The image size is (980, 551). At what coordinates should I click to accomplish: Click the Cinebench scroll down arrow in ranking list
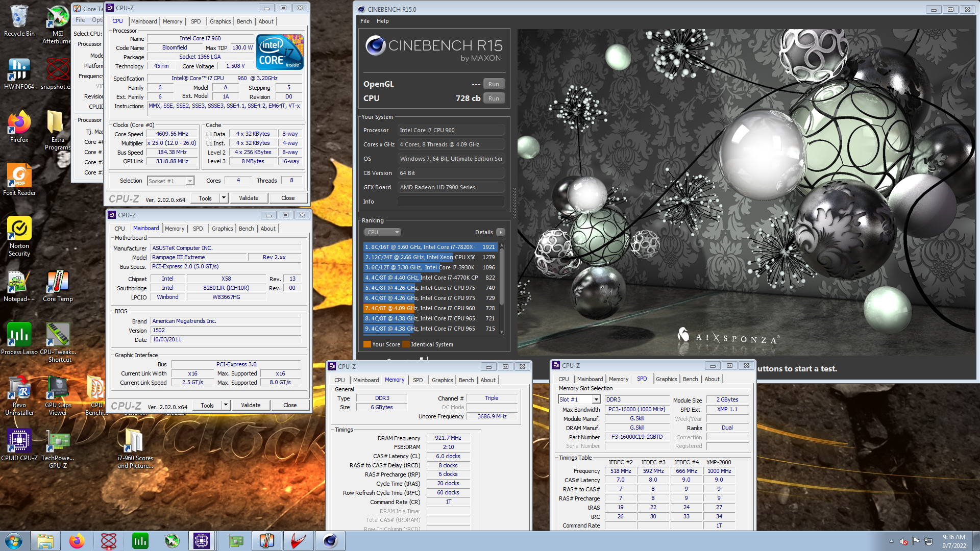tap(502, 332)
